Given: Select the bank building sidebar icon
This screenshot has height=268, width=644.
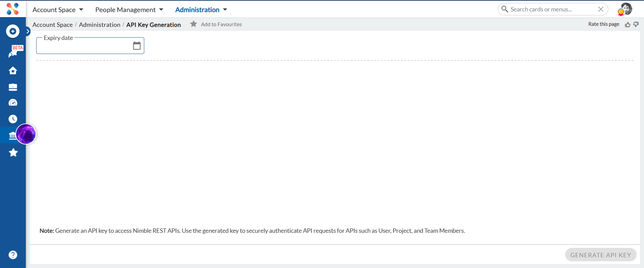Looking at the screenshot, I should 12,136.
